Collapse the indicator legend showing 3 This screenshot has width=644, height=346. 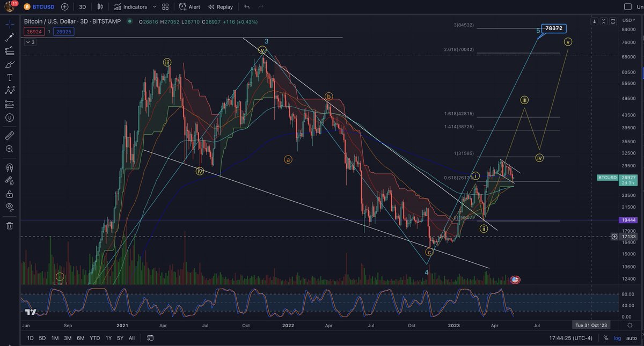pyautogui.click(x=30, y=42)
